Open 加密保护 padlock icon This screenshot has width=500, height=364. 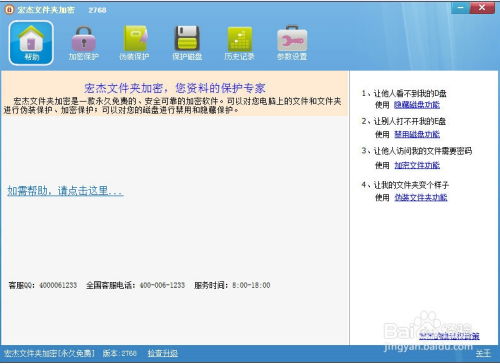83,43
